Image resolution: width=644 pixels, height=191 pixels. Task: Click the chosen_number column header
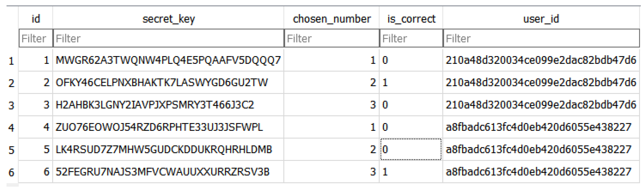click(332, 19)
